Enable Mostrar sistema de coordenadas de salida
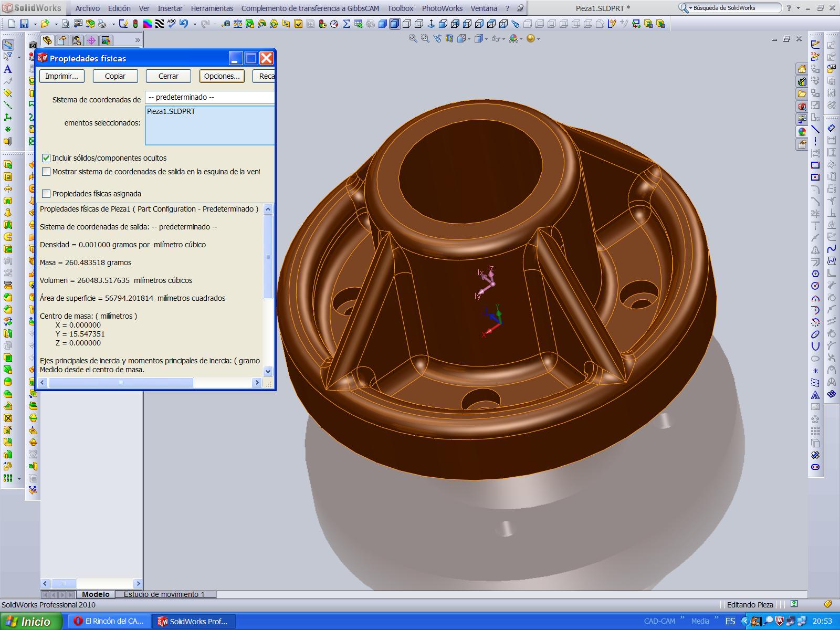Screen dimensions: 840x630 (46, 172)
